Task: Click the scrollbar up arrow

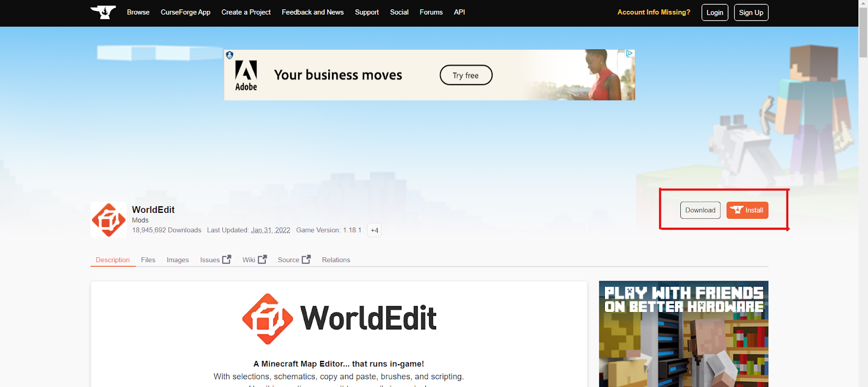Action: [863, 4]
